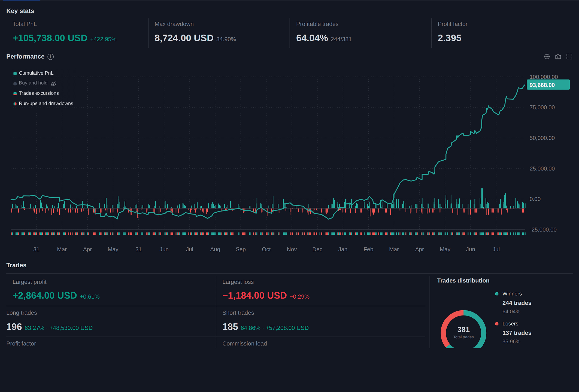Select the 8,724.00 USD max drawdown value
Image resolution: width=579 pixels, height=392 pixels.
pos(184,38)
